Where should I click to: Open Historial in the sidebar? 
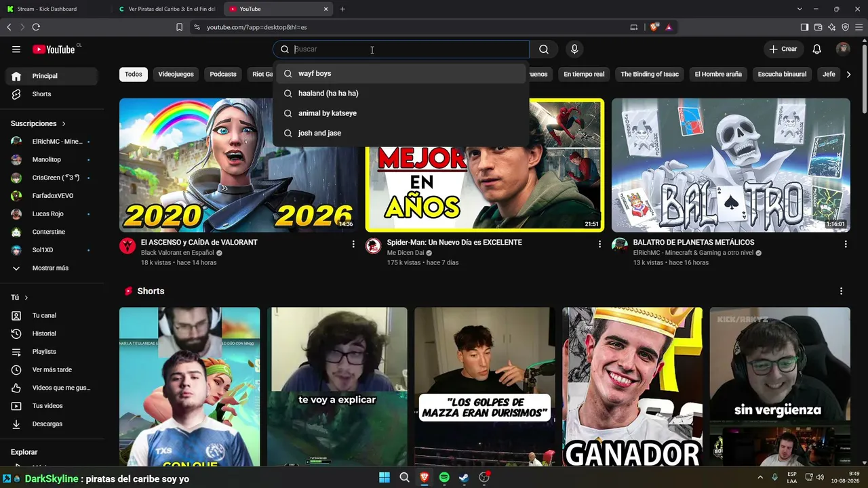pos(52,333)
